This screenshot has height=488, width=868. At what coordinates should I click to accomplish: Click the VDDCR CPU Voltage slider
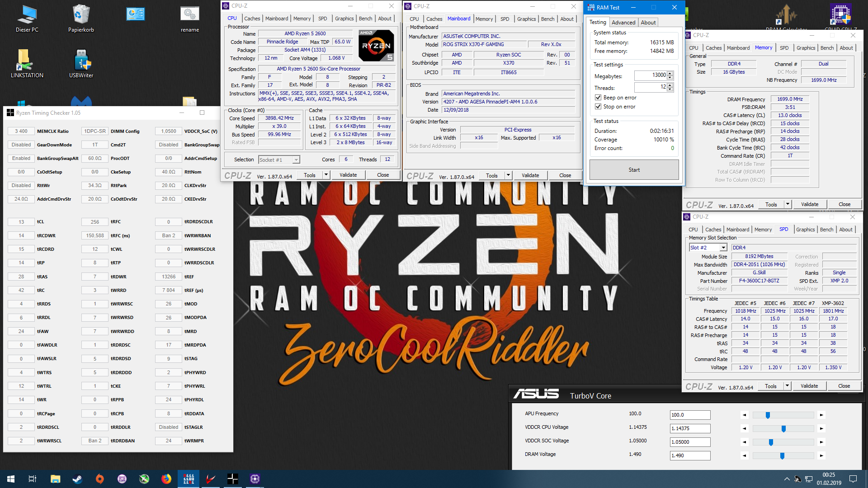pos(783,428)
